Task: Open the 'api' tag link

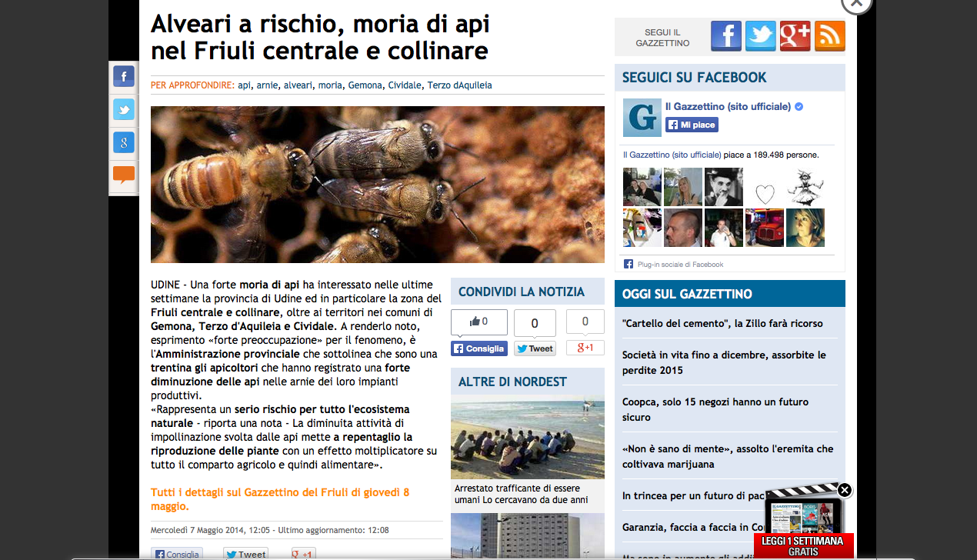Action: [245, 85]
